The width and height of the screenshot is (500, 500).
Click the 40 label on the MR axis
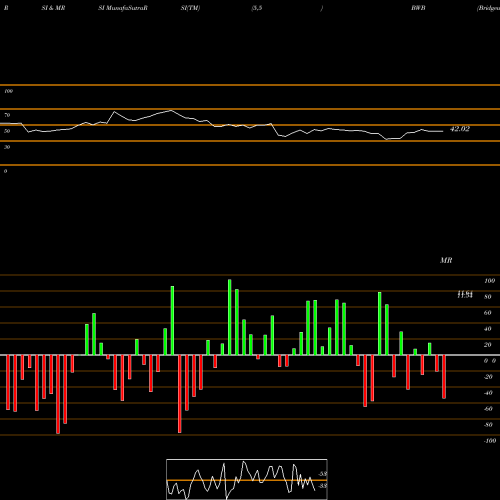pyautogui.click(x=488, y=329)
